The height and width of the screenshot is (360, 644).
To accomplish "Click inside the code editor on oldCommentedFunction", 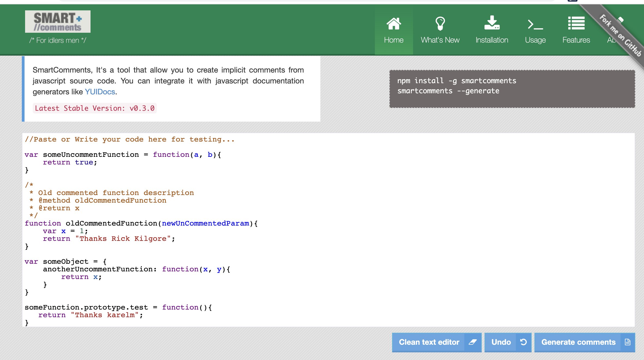I will [x=111, y=223].
